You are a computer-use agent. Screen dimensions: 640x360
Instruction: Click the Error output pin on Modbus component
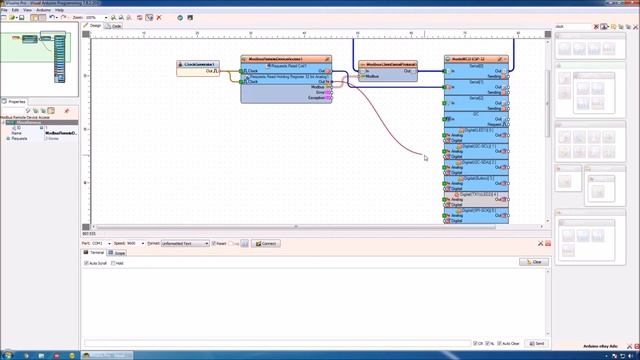[x=329, y=92]
